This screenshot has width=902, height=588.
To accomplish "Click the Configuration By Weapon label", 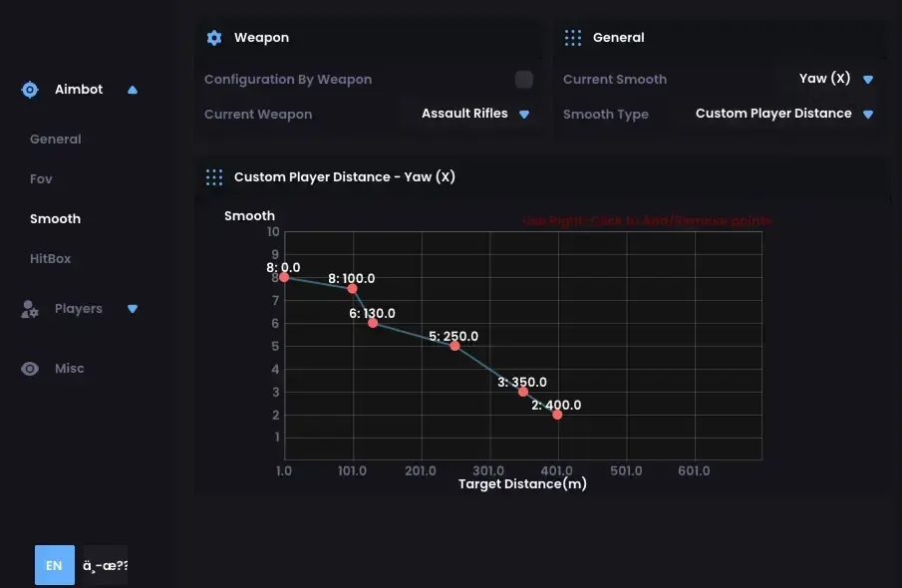I will (x=288, y=80).
